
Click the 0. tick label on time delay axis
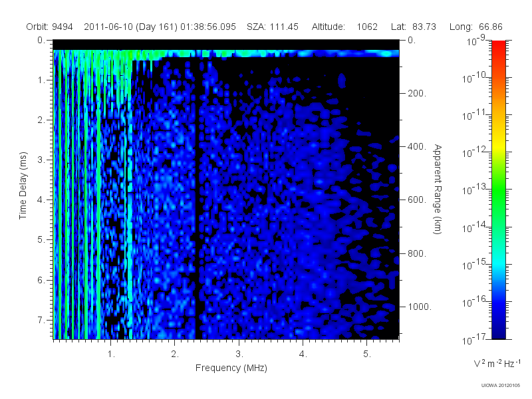(41, 41)
